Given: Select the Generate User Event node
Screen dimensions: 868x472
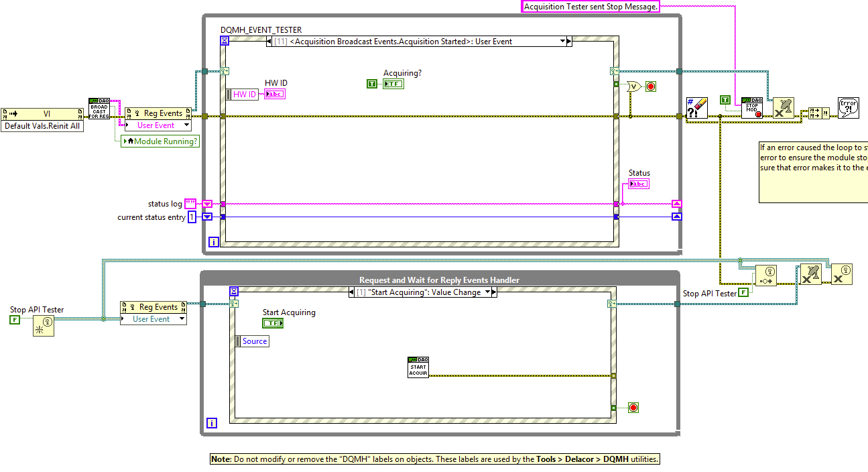Looking at the screenshot, I should [x=765, y=276].
